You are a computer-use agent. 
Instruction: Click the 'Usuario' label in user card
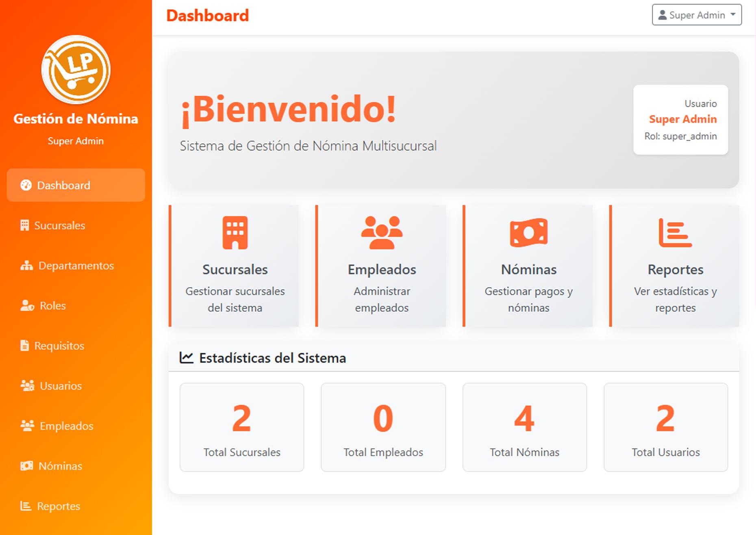coord(701,104)
